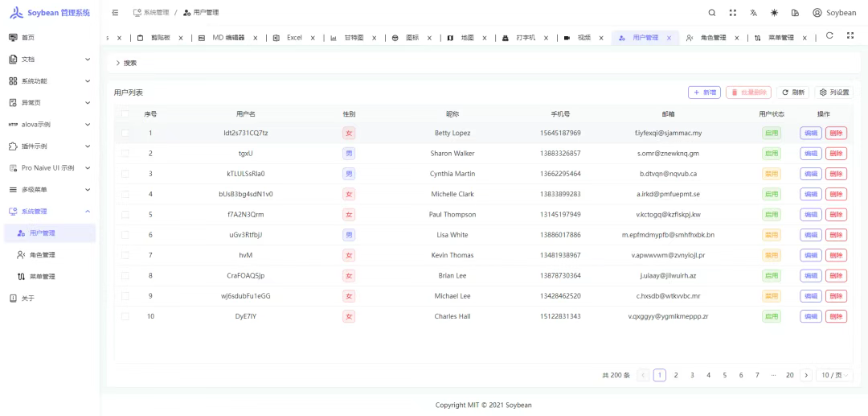This screenshot has height=416, width=868.
Task: Select checkbox for row 5 Paul Thompson
Action: (x=125, y=215)
